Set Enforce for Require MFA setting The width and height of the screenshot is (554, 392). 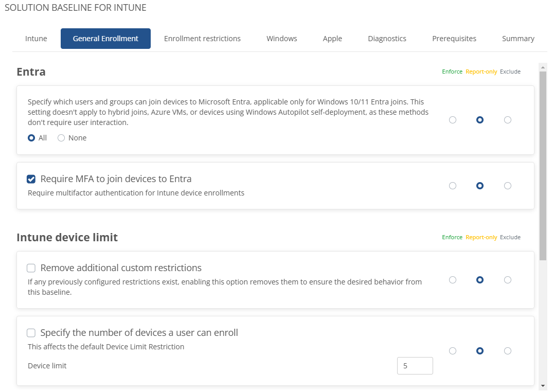point(453,186)
